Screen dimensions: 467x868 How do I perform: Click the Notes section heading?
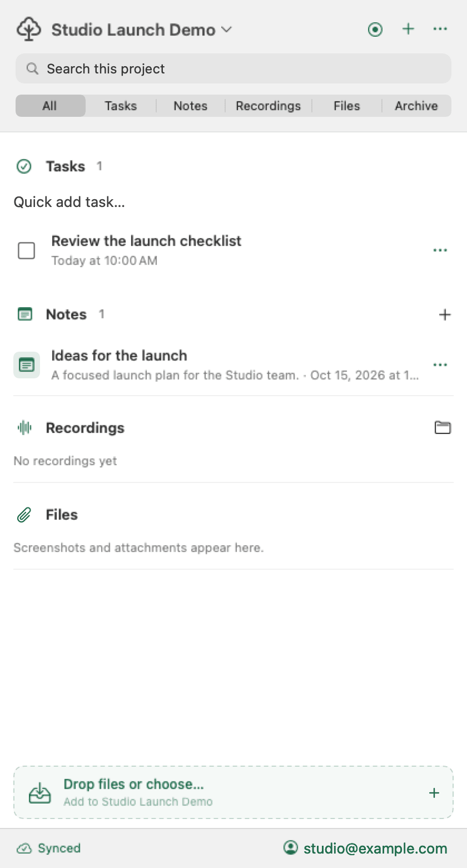click(66, 314)
